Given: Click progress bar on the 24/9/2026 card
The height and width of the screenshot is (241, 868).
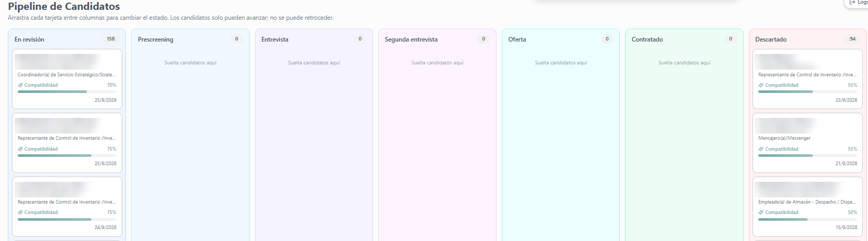Looking at the screenshot, I should point(67,219).
